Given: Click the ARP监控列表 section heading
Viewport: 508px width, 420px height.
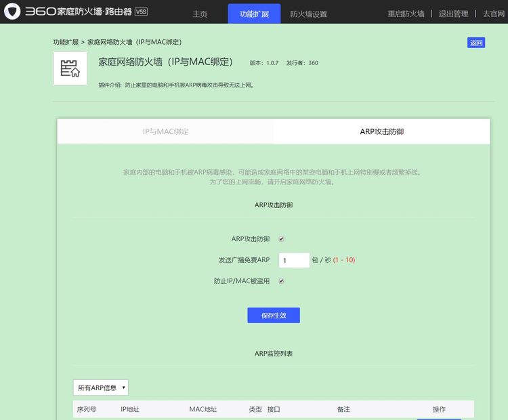Looking at the screenshot, I should point(274,354).
